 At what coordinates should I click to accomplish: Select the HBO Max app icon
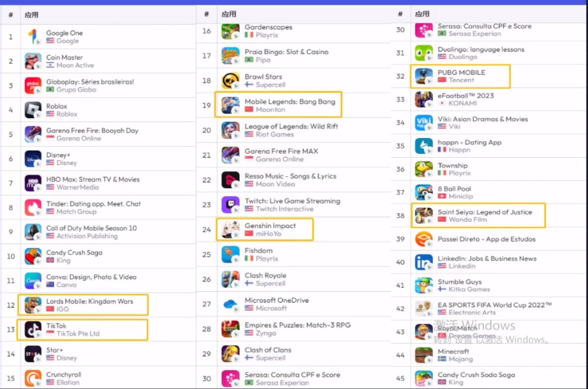[33, 183]
